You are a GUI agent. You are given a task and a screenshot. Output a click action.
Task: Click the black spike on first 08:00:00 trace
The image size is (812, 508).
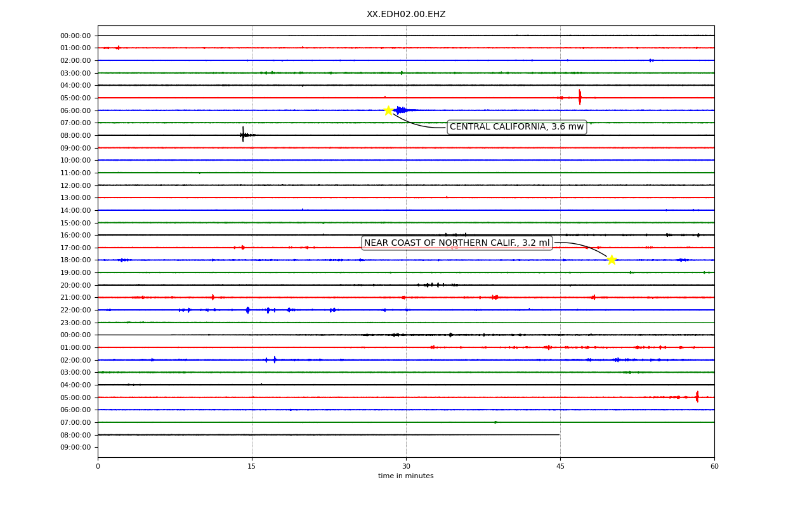tap(243, 134)
